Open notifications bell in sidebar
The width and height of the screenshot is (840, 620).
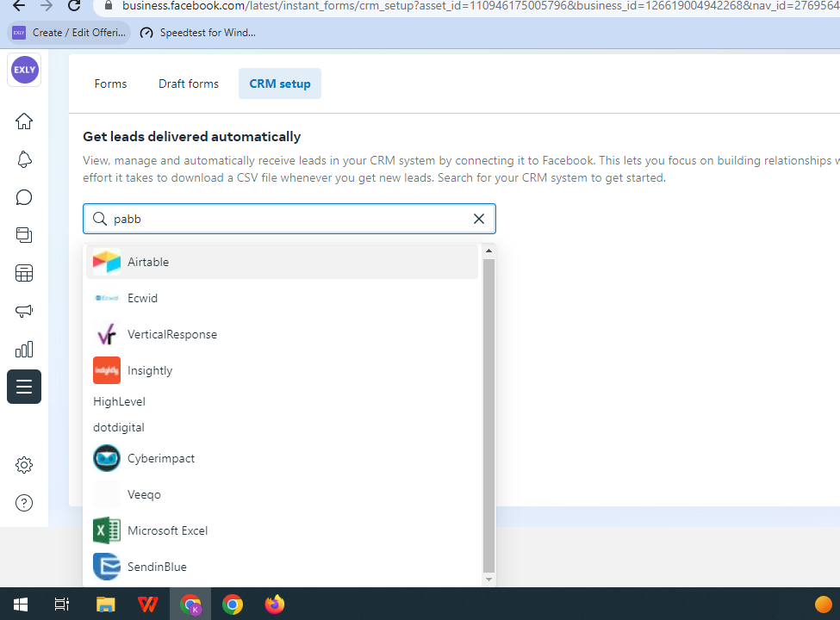24,159
